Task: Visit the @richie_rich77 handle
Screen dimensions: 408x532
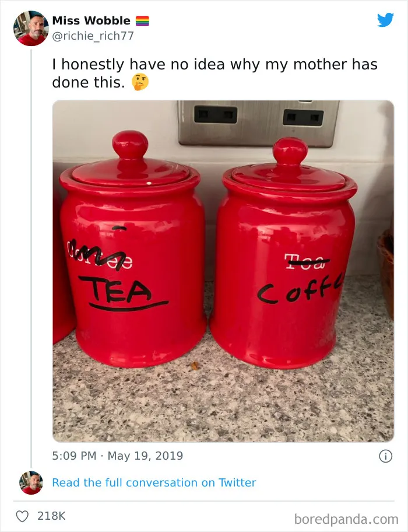Action: coord(93,36)
